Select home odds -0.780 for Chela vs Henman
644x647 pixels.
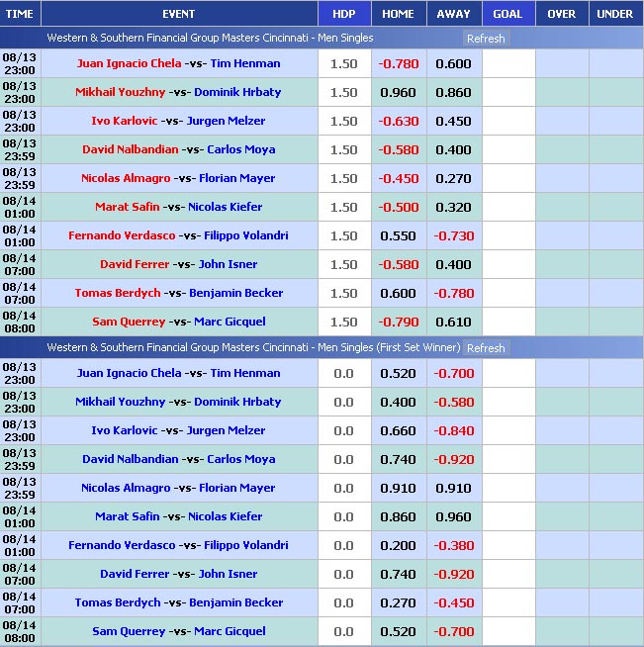pos(398,63)
